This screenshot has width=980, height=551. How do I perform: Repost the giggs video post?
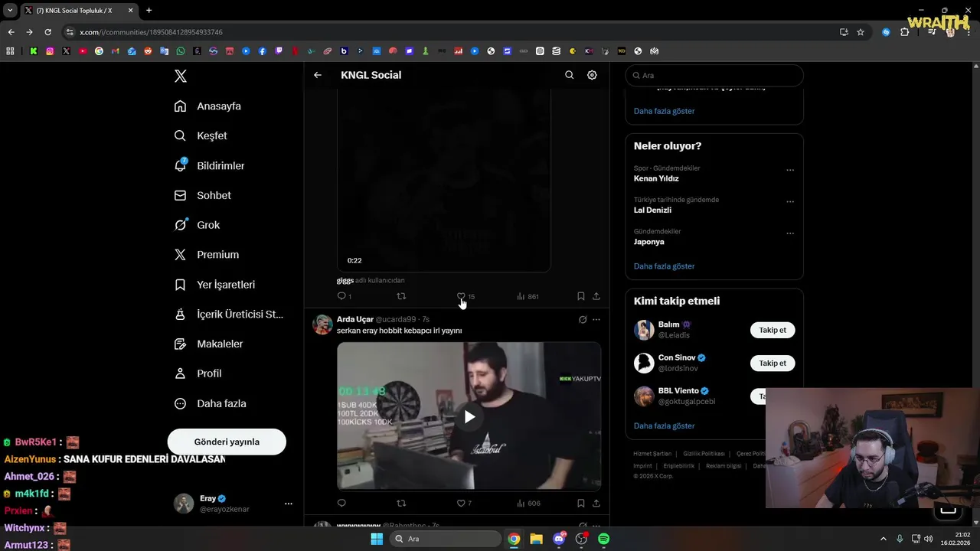click(401, 296)
